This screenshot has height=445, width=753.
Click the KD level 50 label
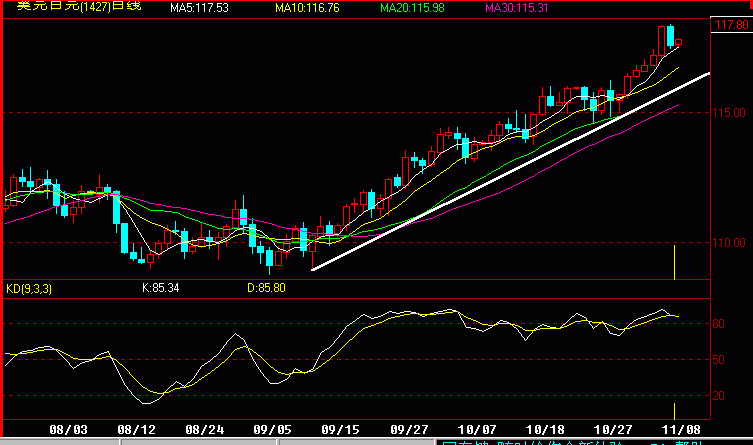tap(718, 360)
